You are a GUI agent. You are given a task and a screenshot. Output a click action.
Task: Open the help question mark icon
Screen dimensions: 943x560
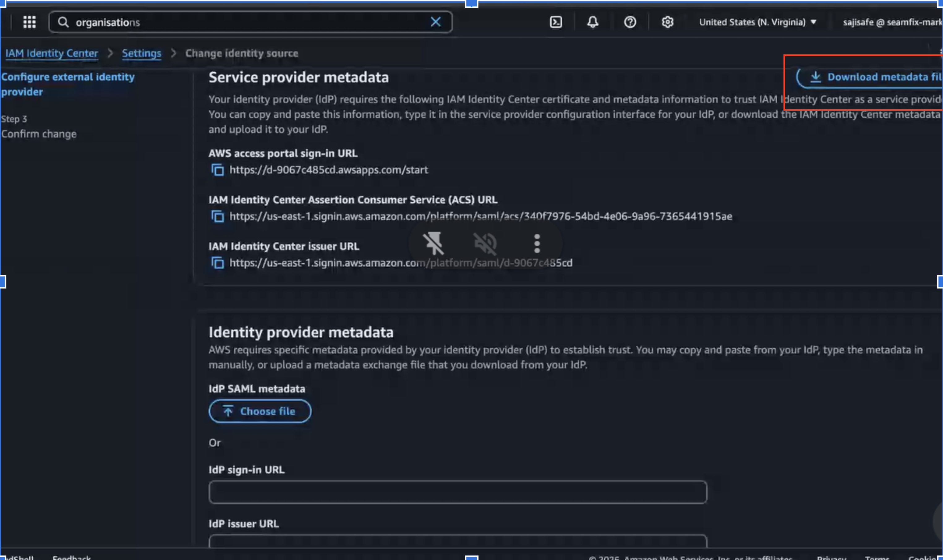pos(630,22)
